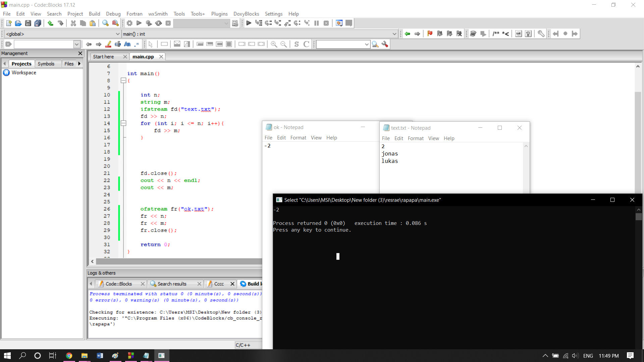This screenshot has height=362, width=644.
Task: Click the Build gear icon
Action: [129, 23]
